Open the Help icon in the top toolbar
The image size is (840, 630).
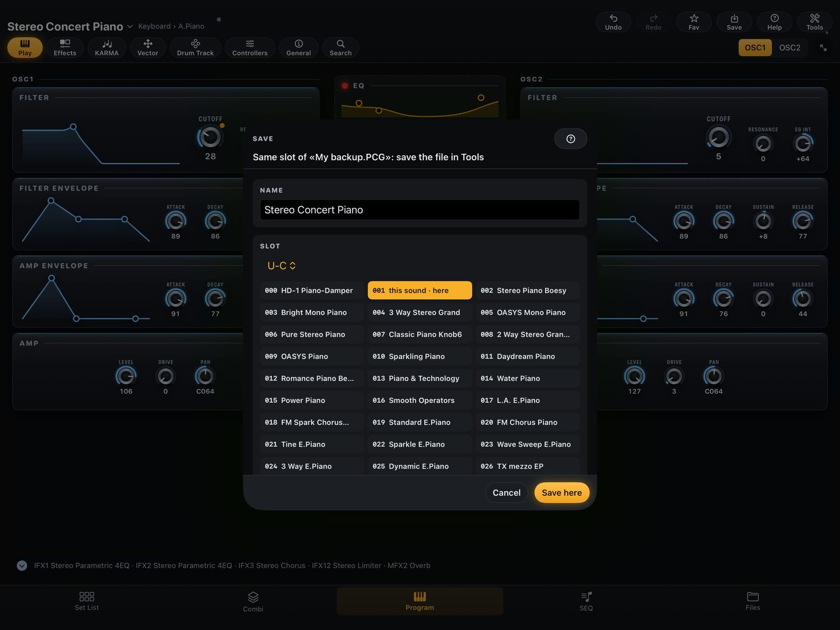click(774, 22)
